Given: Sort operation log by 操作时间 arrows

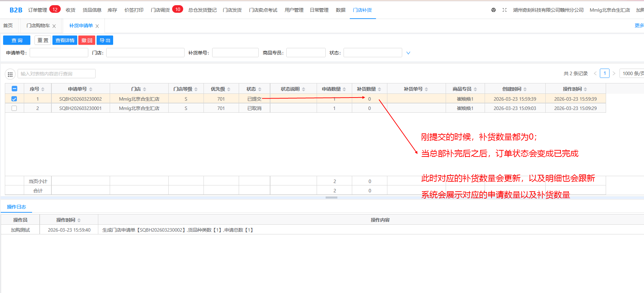Looking at the screenshot, I should click(x=79, y=220).
